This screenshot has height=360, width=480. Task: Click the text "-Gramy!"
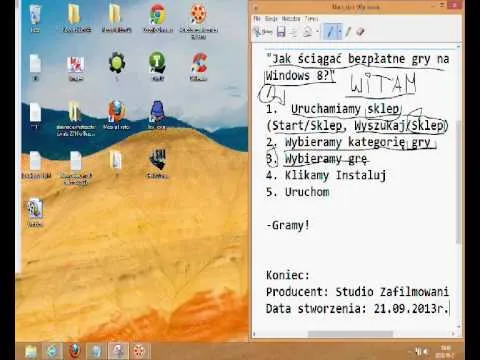pyautogui.click(x=288, y=225)
